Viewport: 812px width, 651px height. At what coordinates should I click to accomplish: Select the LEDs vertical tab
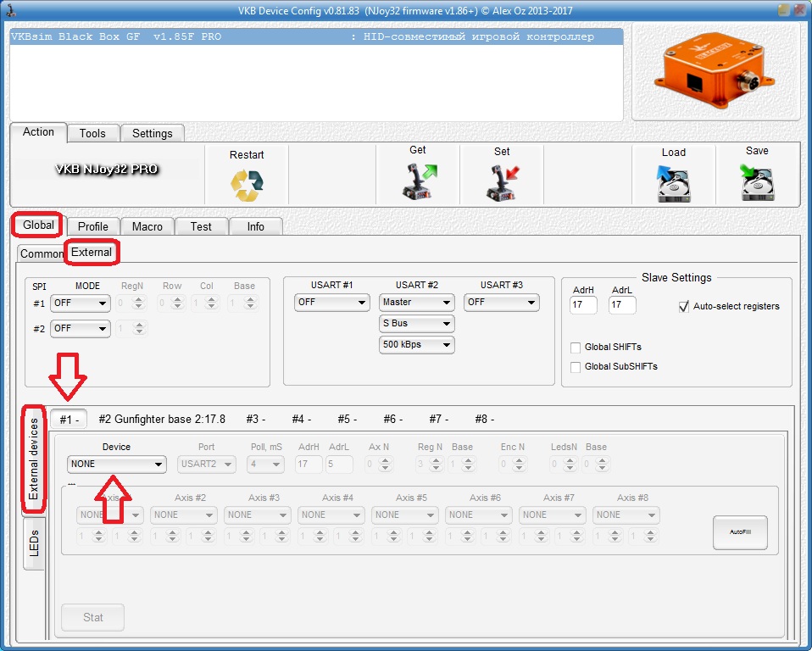pos(34,542)
